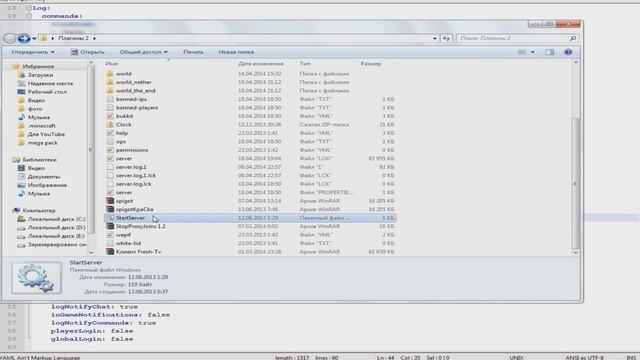The height and width of the screenshot is (360, 640).
Task: Collapse the Log fold marker in editor
Action: (29, 8)
